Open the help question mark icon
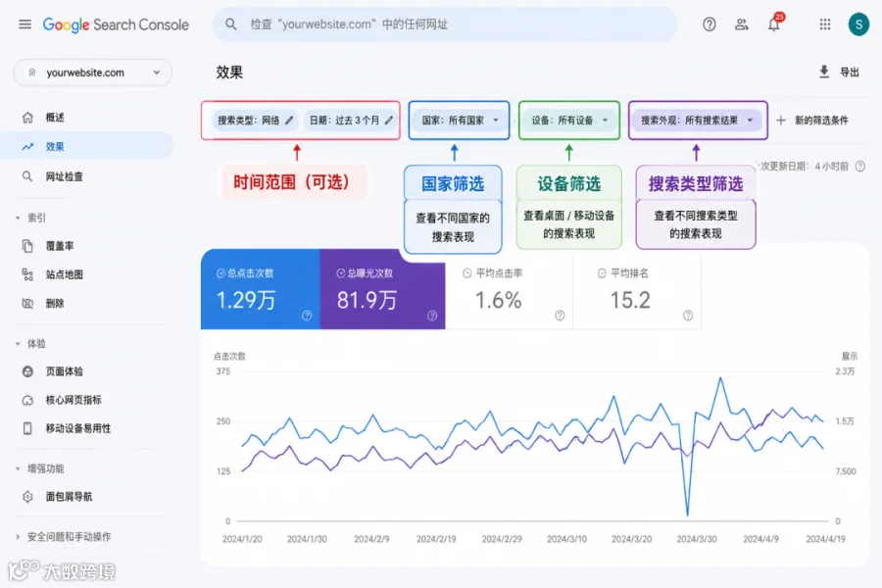882x588 pixels. 710,24
